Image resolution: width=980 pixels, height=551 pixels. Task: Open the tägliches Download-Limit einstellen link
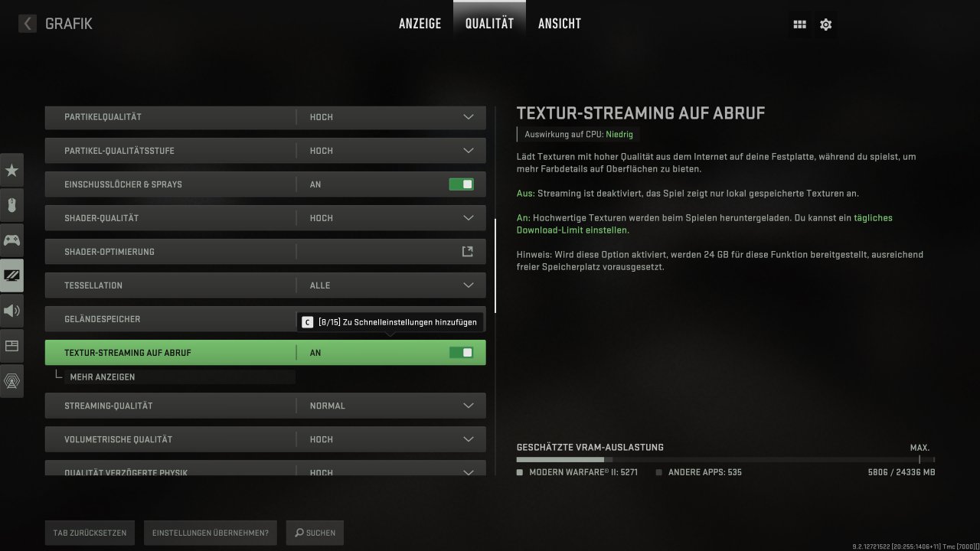(x=704, y=223)
